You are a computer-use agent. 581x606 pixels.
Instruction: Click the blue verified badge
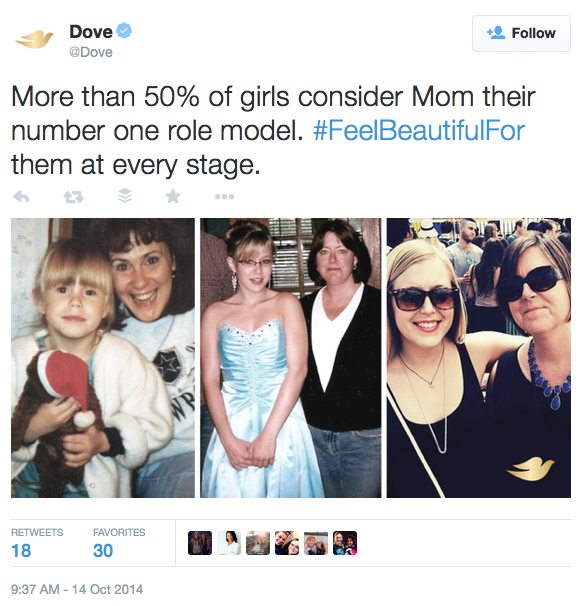click(x=124, y=31)
